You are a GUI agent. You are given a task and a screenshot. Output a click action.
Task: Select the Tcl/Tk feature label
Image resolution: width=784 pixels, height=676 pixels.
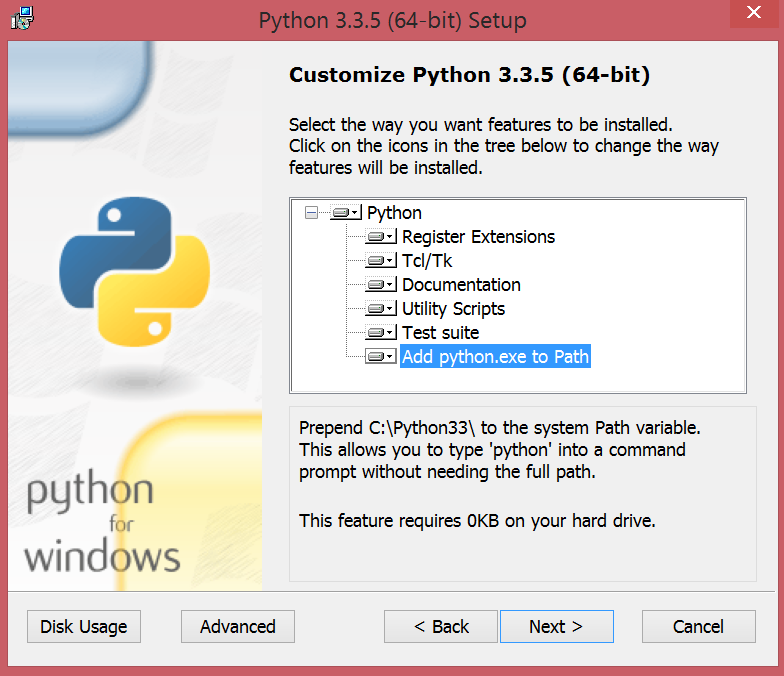[427, 261]
